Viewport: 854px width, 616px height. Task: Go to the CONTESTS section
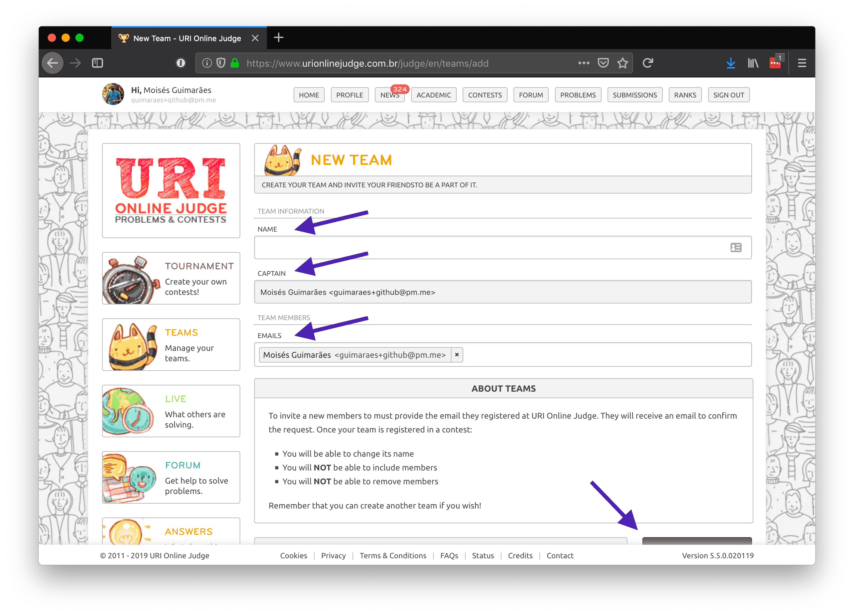tap(485, 95)
